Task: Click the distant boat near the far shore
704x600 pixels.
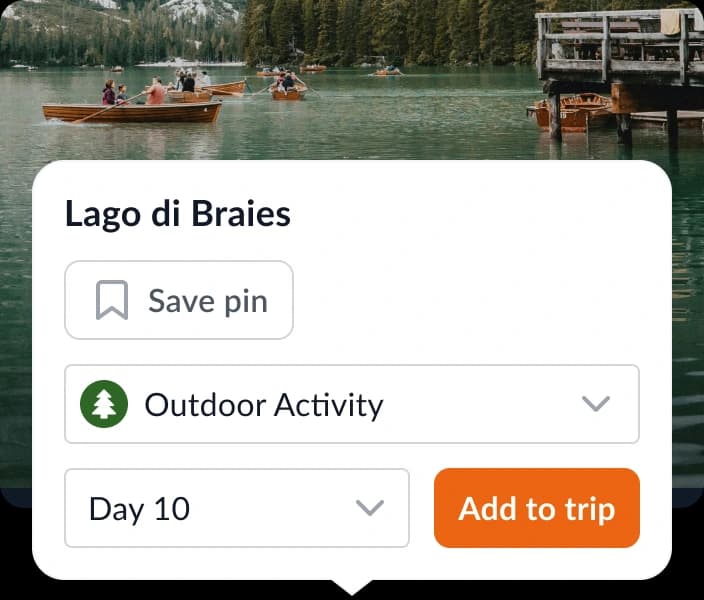Action: click(x=387, y=72)
